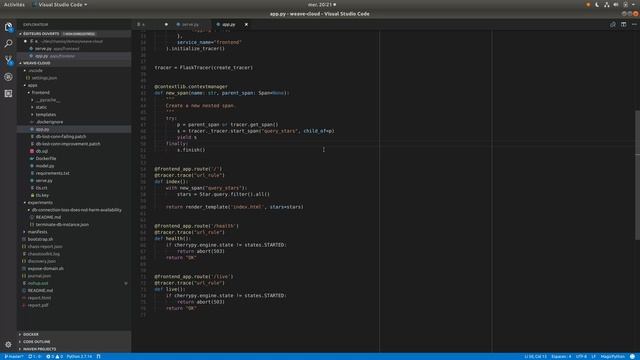
Task: Open report.pdf in explorer
Action: click(x=73, y=305)
